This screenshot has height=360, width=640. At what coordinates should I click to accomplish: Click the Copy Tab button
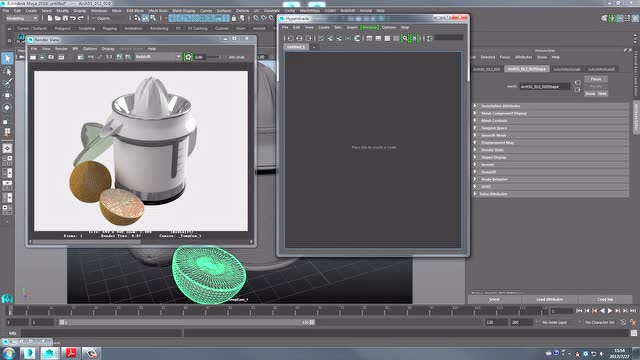605,300
